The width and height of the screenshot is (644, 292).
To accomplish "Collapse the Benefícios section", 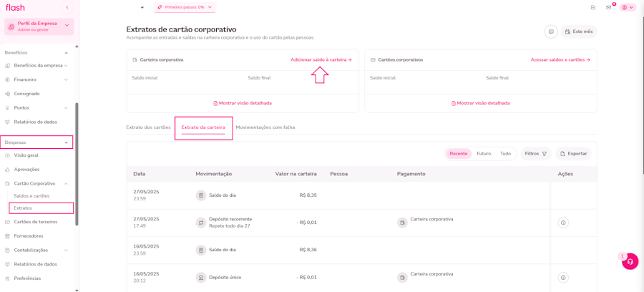I will click(x=66, y=52).
